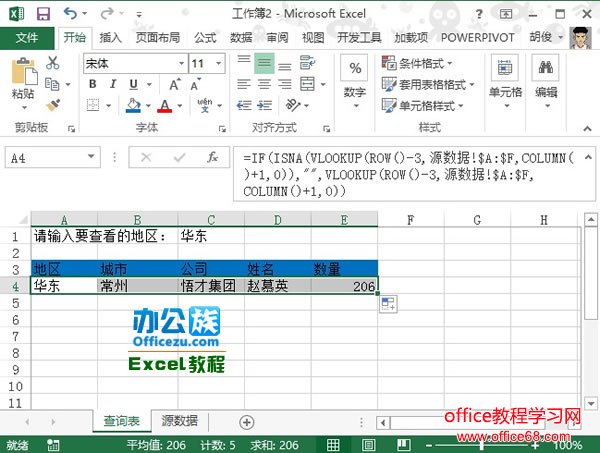Toggle the macro recording icon in status bar
The height and width of the screenshot is (453, 600).
(53, 445)
